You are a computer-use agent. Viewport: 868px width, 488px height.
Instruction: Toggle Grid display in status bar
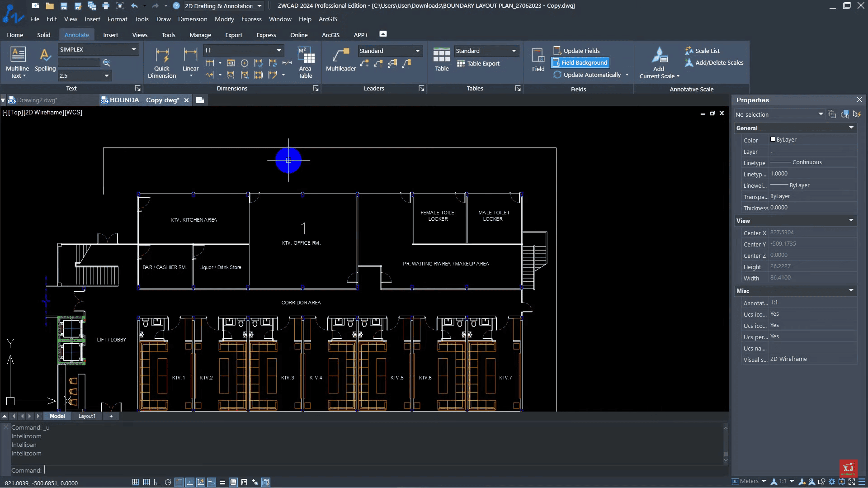(x=146, y=482)
